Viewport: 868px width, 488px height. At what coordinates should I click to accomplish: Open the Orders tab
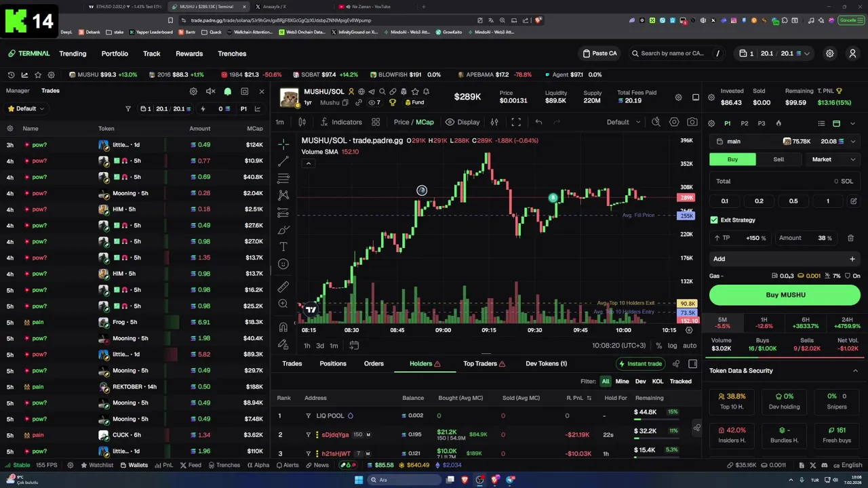point(374,364)
